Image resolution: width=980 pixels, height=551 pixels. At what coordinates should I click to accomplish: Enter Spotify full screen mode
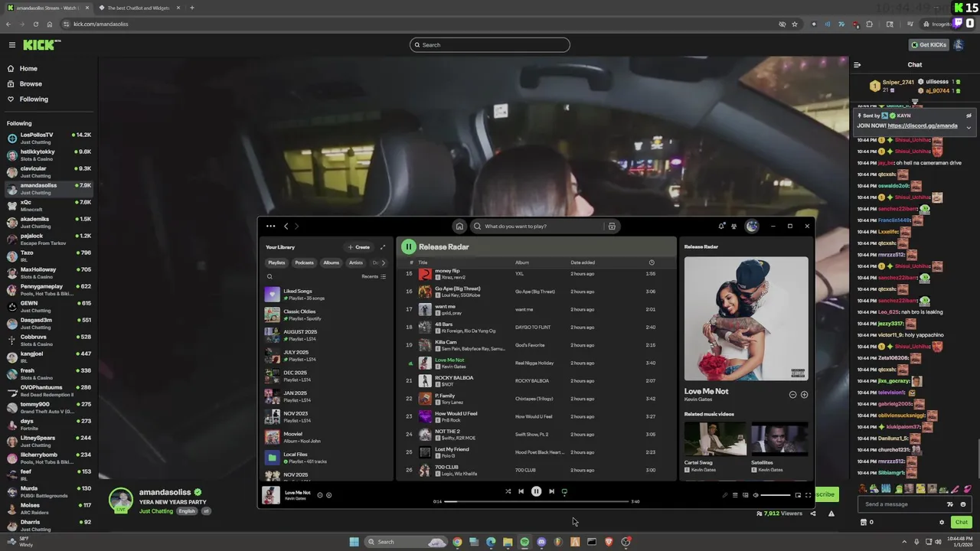808,495
